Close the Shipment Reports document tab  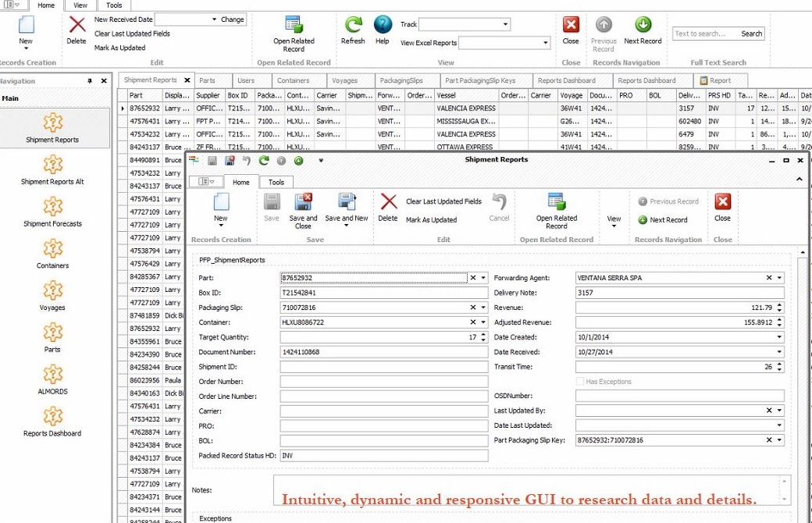click(187, 80)
